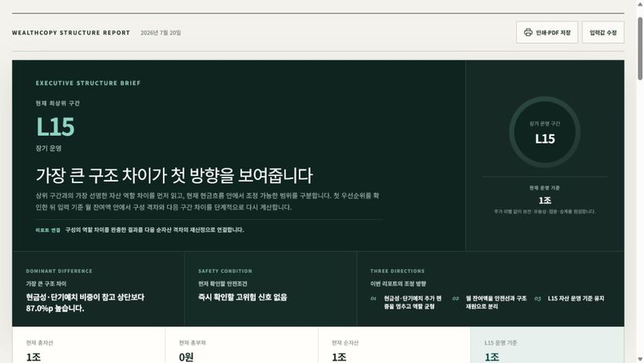
Task: Click the 장기 운영 caption under L15
Action: (49, 149)
